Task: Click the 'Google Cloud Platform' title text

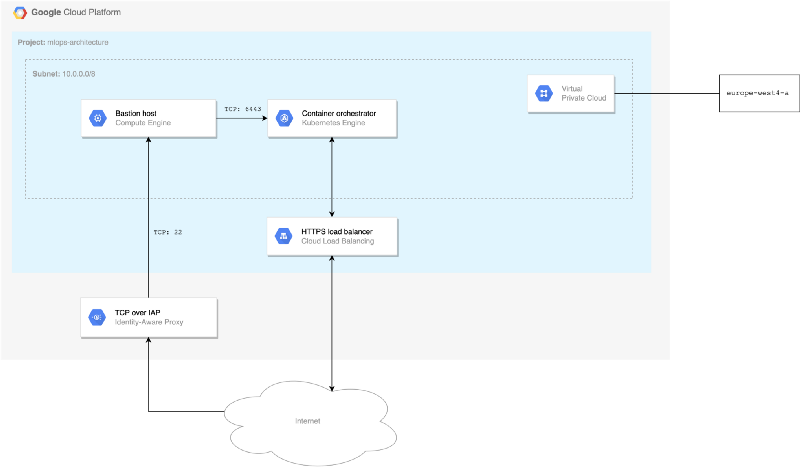Action: coord(76,12)
